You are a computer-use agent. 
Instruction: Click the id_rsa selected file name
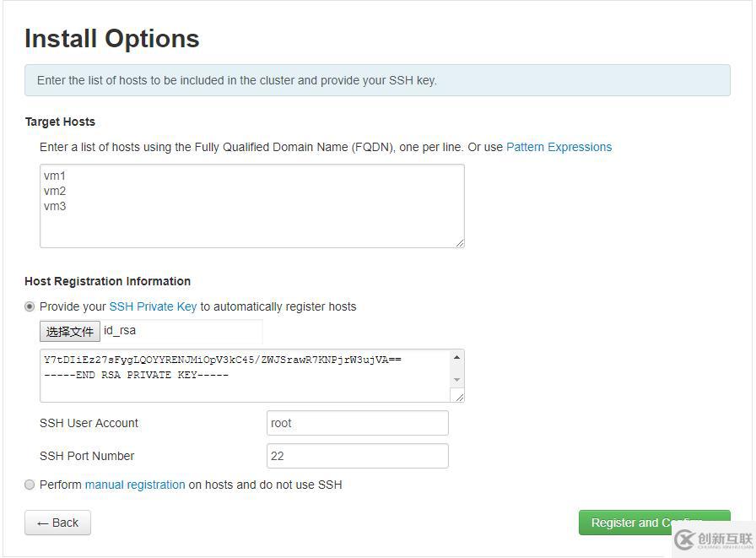(x=120, y=331)
